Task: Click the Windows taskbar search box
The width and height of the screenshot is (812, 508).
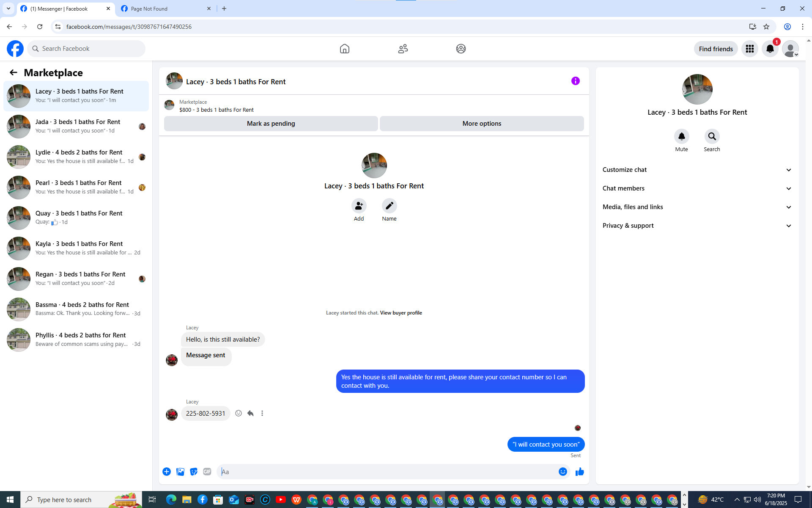Action: [81, 500]
